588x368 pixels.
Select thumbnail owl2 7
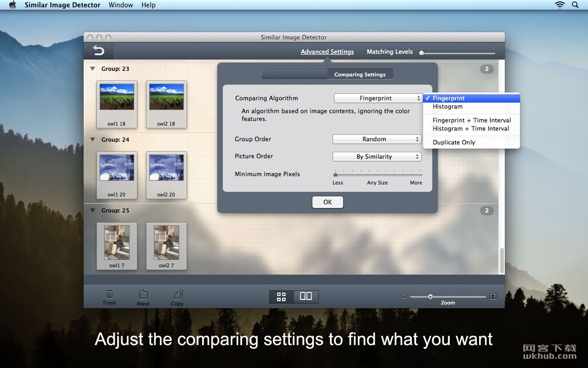pos(166,246)
